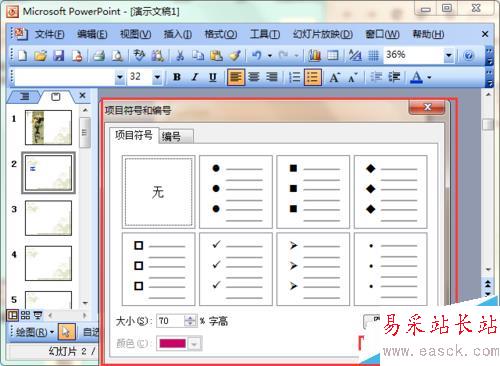Copy the selection with the Copy icon
Screen dimensions: 500x366
(198, 55)
